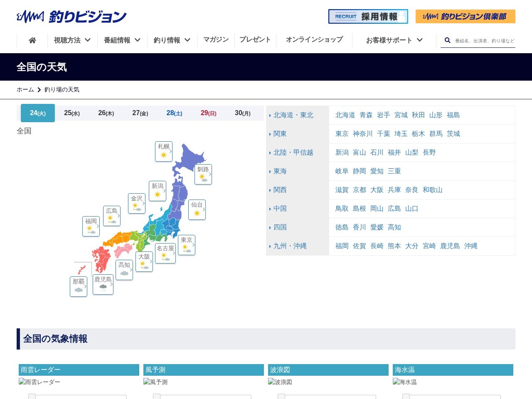
Task: Click the search magnifier icon
Action: 447,40
